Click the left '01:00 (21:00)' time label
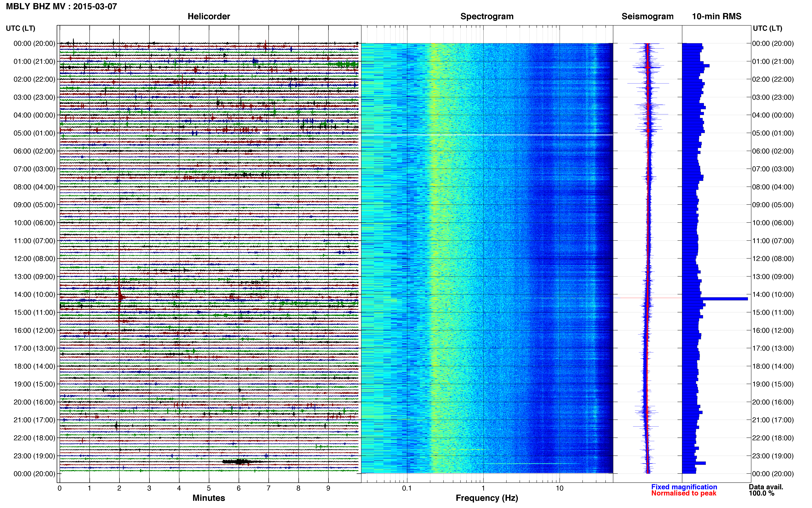 [x=34, y=62]
